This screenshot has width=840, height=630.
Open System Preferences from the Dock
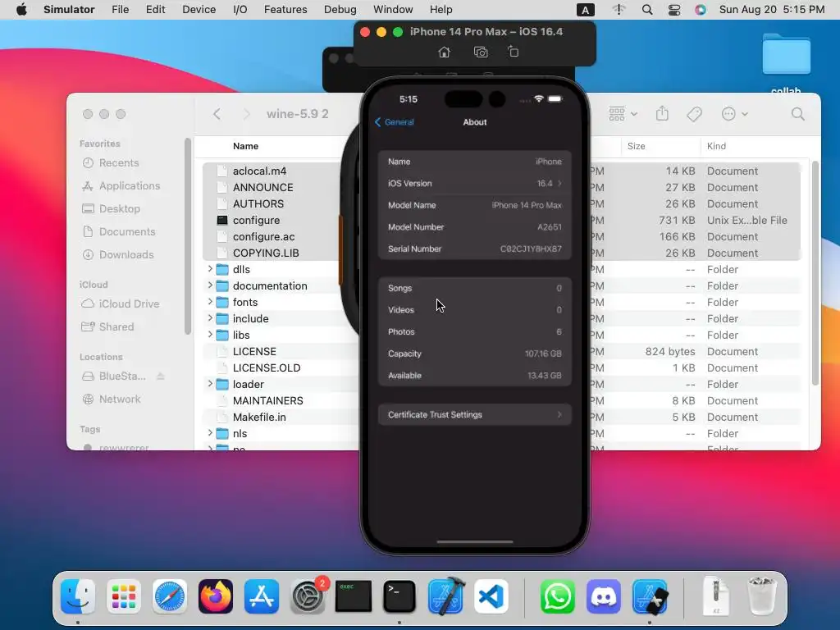coord(308,596)
